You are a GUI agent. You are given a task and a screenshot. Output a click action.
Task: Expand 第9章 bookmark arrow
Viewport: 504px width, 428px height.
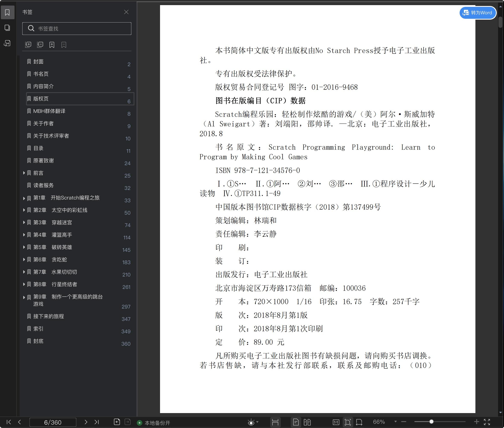pyautogui.click(x=24, y=297)
